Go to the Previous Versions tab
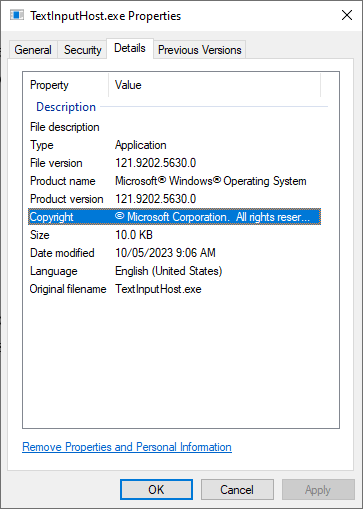Screen dimensions: 363x509 pos(199,50)
